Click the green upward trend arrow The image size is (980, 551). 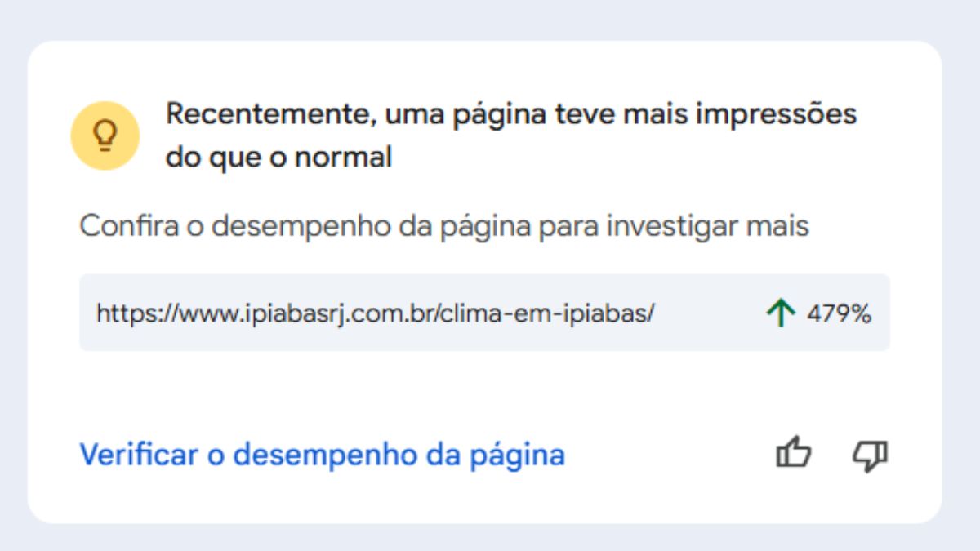point(782,312)
